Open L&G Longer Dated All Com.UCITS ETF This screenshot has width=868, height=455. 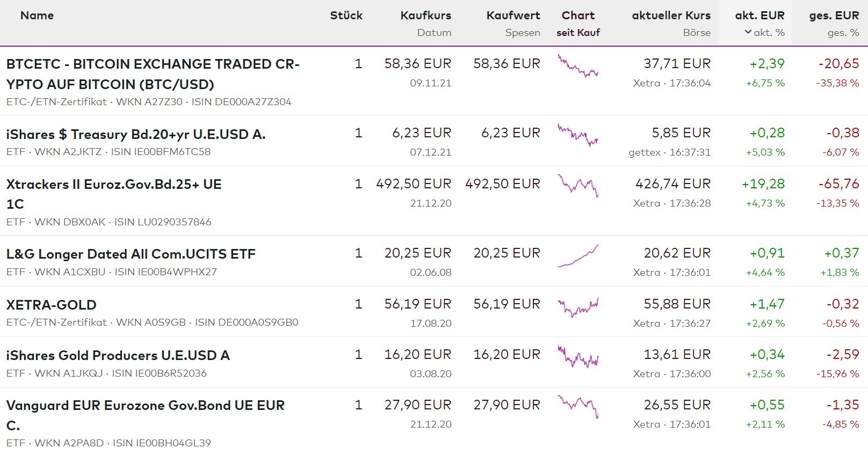(131, 254)
